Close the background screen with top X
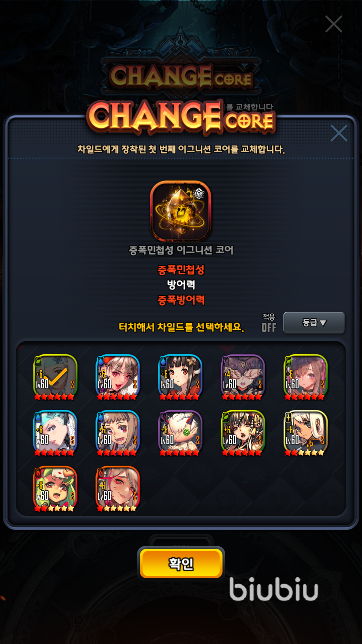 pos(334,24)
